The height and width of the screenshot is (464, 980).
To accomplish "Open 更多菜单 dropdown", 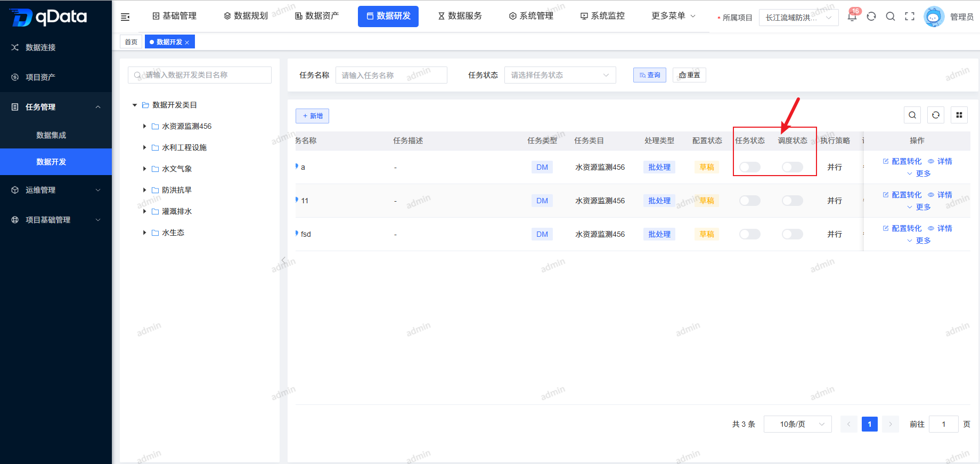I will (673, 16).
